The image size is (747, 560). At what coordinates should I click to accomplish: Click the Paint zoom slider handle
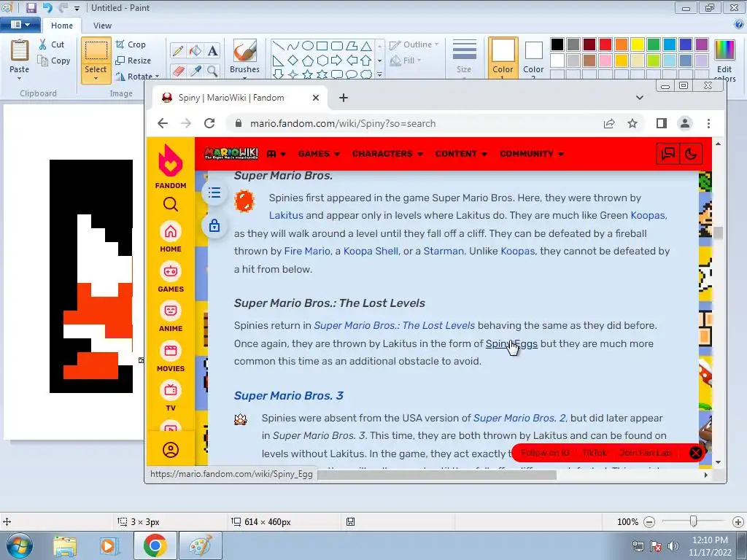click(693, 521)
